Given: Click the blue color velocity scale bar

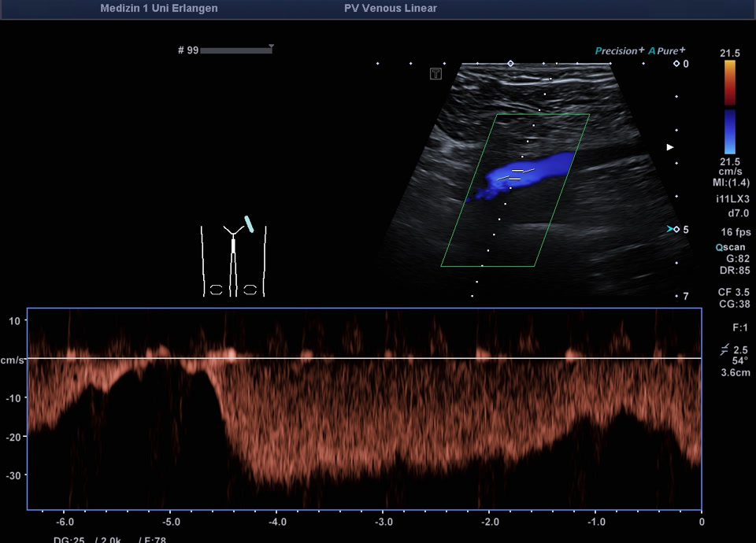Looking at the screenshot, I should (x=730, y=131).
